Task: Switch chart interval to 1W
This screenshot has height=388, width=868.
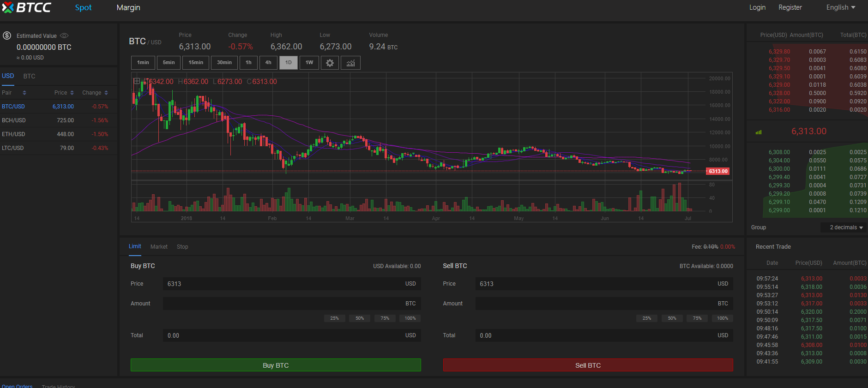Action: pos(309,63)
